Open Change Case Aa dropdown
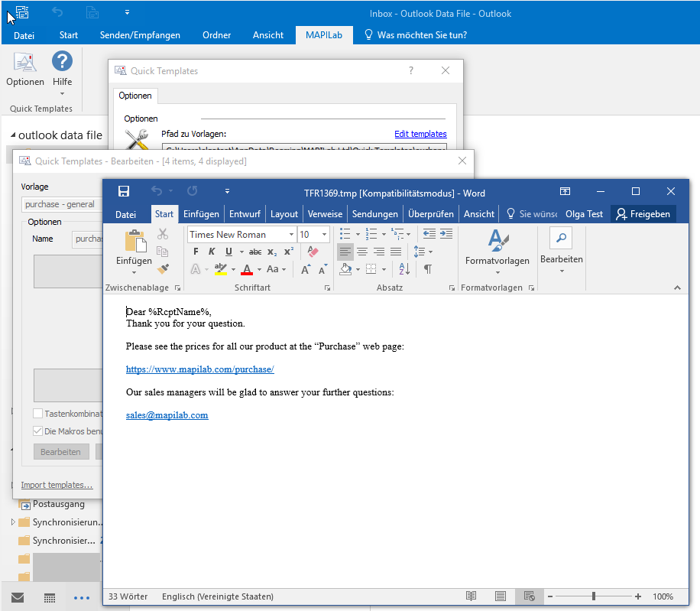This screenshot has height=611, width=700. click(277, 269)
